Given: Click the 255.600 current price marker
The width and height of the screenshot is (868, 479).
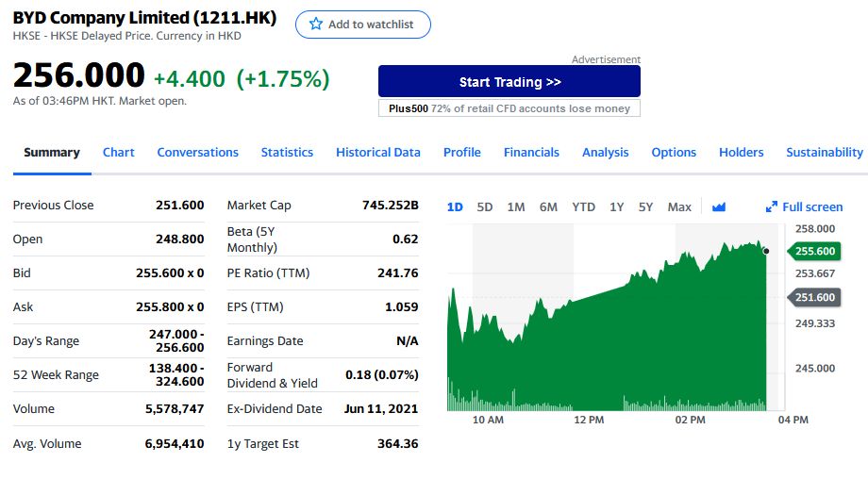Looking at the screenshot, I should 815,251.
